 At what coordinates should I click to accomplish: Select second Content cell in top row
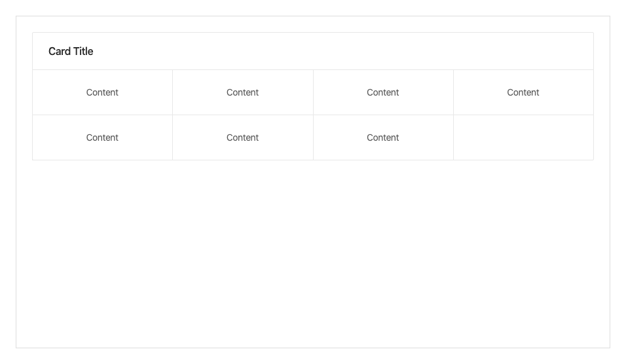(242, 92)
